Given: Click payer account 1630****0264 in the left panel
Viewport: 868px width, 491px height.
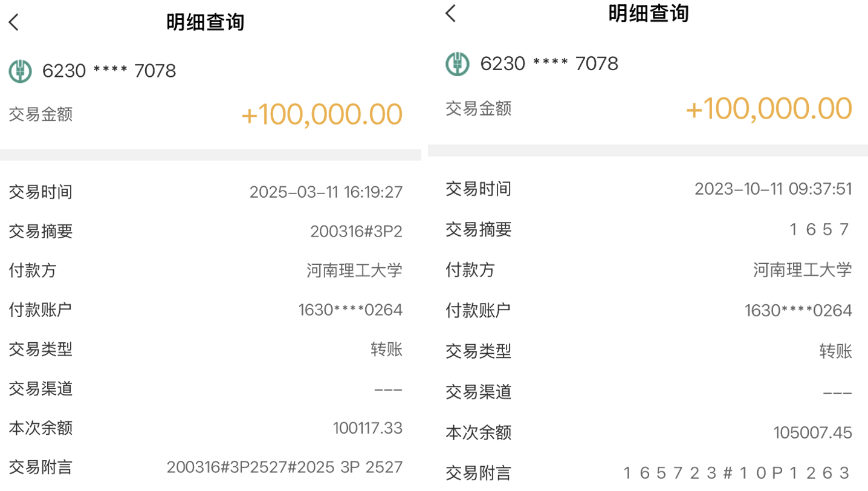Looking at the screenshot, I should point(350,310).
